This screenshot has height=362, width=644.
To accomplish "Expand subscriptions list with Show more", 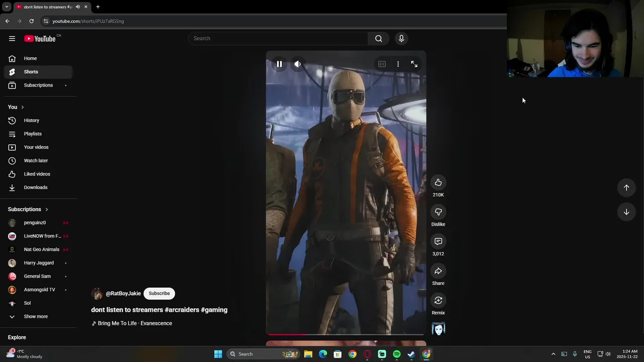I will (38, 317).
